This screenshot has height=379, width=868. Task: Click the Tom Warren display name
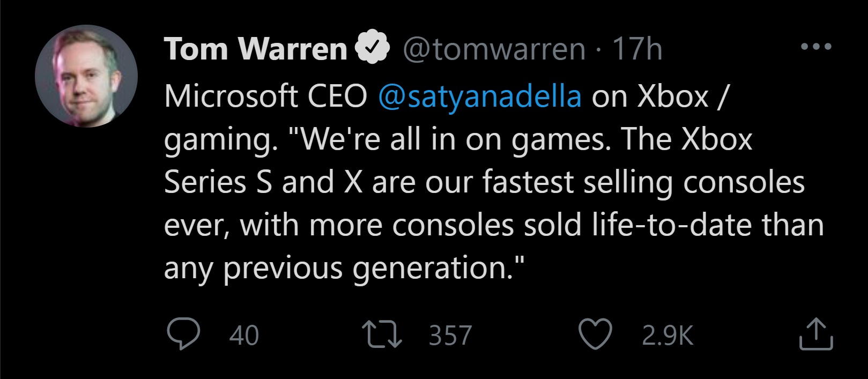click(256, 49)
